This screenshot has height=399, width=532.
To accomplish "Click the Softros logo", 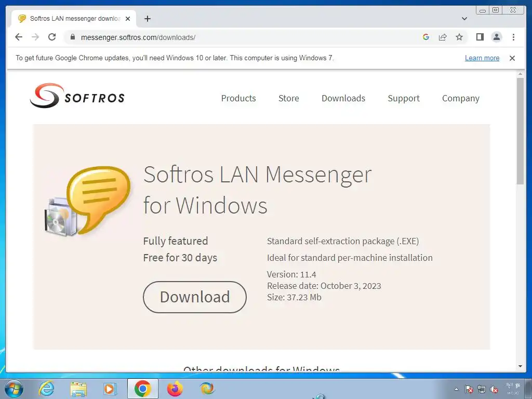I will (77, 96).
